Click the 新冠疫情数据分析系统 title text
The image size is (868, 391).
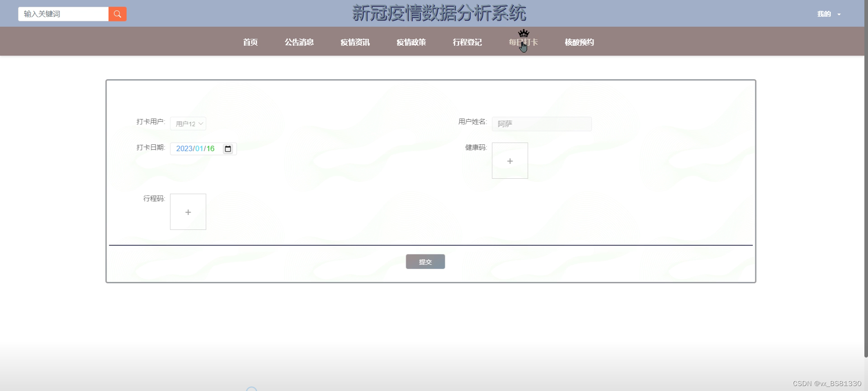tap(439, 13)
